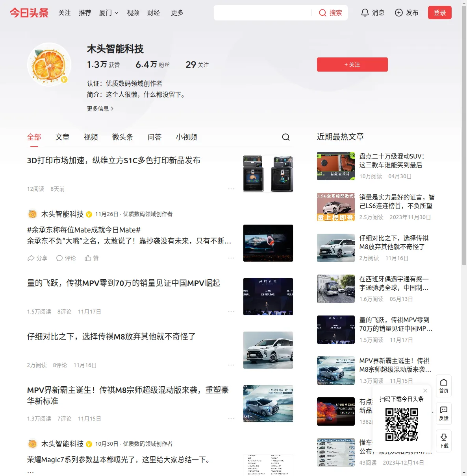The width and height of the screenshot is (467, 476).
Task: Select the 全部 tab
Action: tap(34, 137)
